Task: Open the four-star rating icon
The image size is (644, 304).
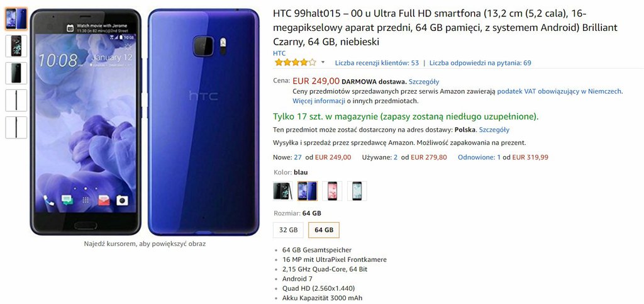Action: pos(296,62)
